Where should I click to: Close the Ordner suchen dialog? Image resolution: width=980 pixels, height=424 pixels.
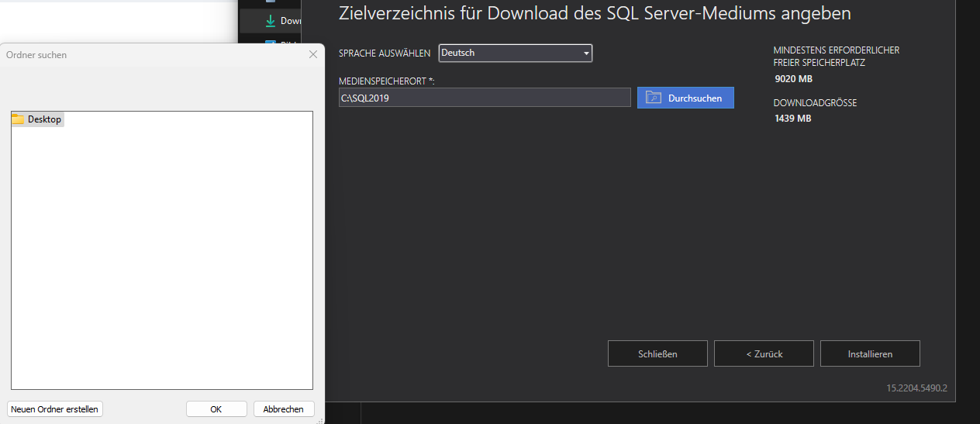click(313, 54)
